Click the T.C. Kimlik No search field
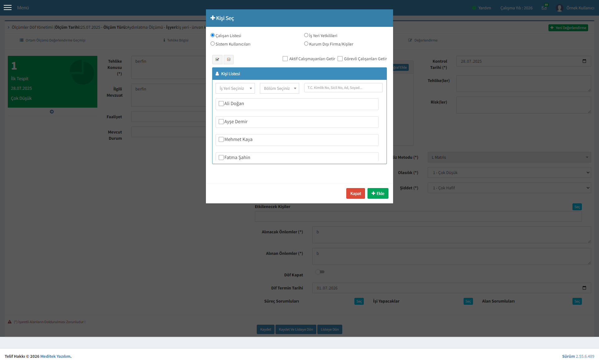 (343, 88)
